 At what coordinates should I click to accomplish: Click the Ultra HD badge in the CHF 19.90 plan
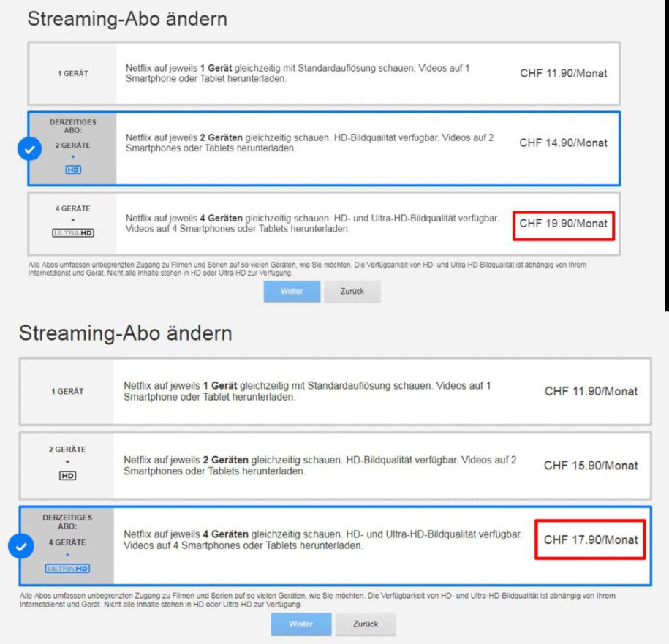click(72, 233)
